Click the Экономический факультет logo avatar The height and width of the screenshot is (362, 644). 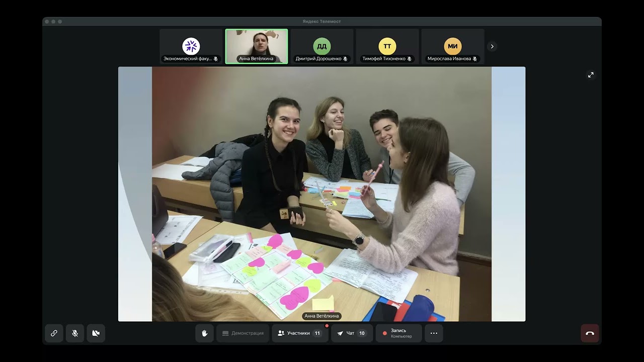[x=191, y=46]
